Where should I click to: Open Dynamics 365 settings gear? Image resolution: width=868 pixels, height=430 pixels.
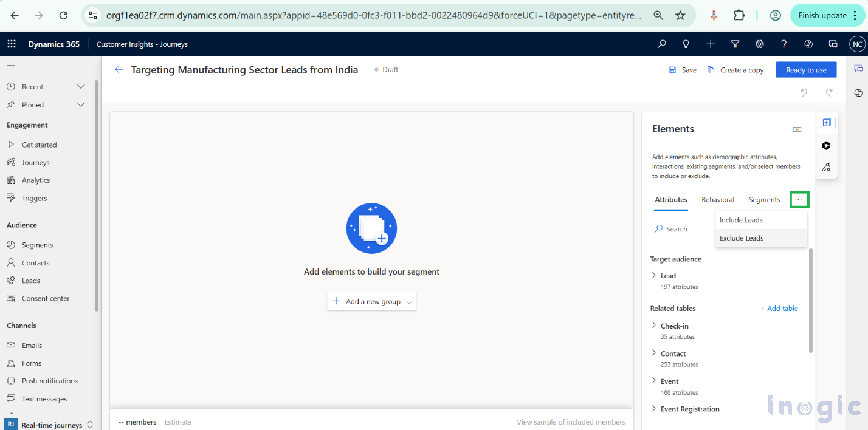click(759, 44)
